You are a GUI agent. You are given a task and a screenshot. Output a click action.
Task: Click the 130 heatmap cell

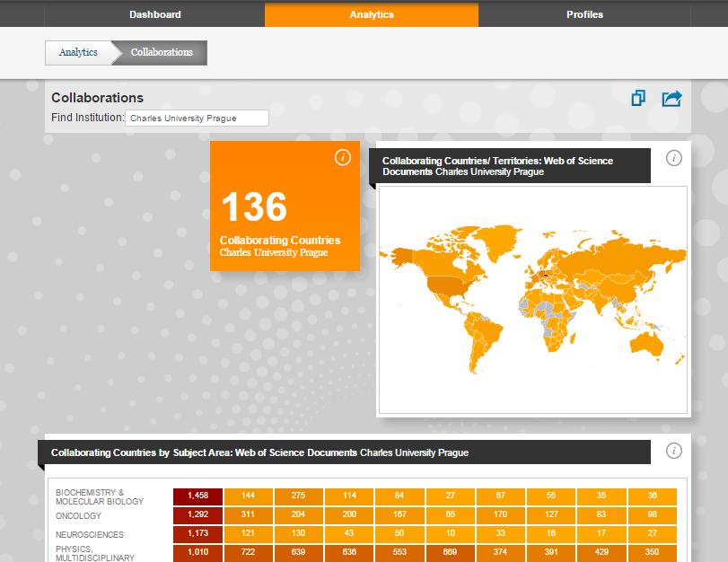coord(299,533)
